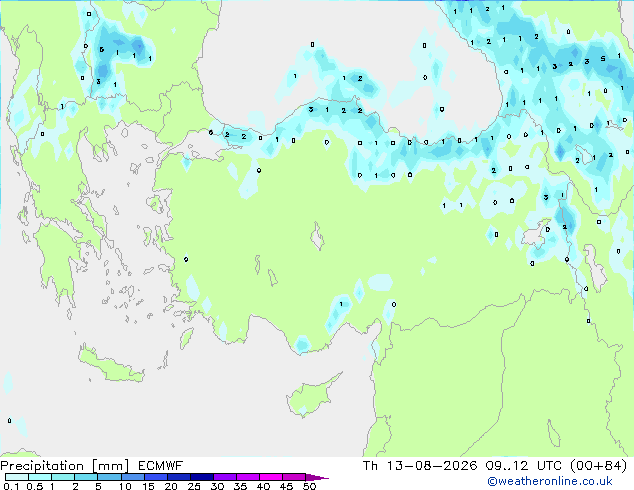Click the 25–30 mm dark blue legend box
The image size is (634, 490).
(x=202, y=477)
